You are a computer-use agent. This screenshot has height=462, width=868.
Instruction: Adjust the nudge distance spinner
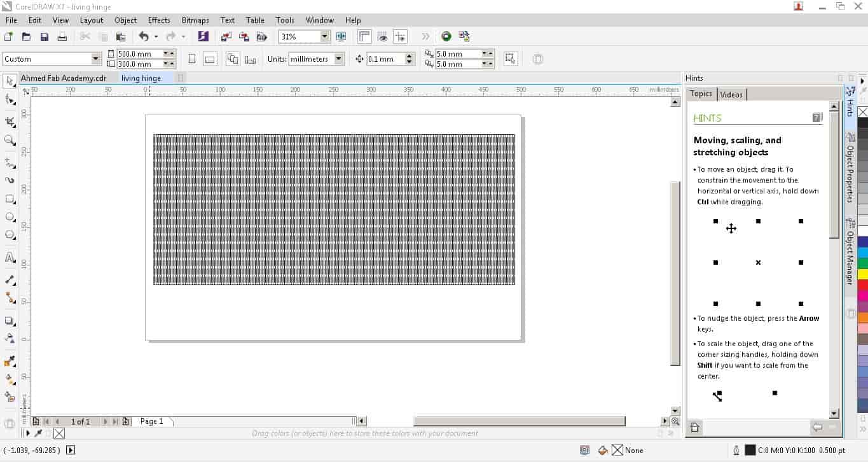click(410, 59)
